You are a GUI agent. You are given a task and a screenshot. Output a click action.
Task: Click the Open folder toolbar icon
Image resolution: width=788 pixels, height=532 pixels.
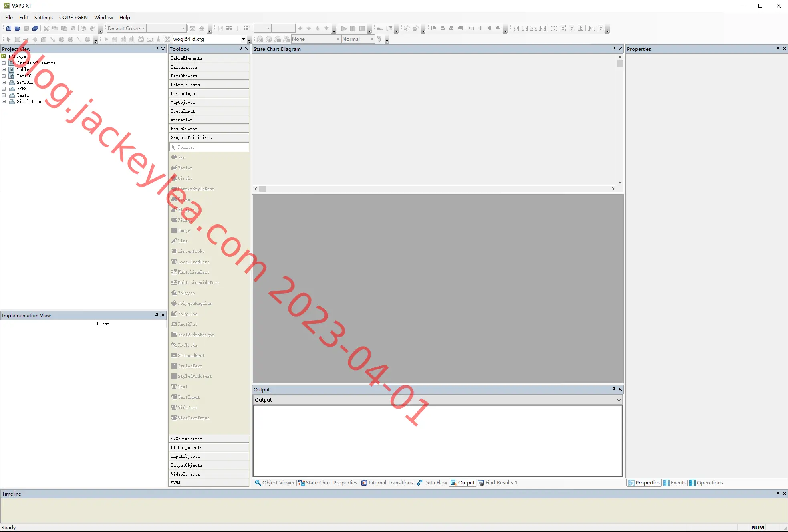pyautogui.click(x=17, y=28)
